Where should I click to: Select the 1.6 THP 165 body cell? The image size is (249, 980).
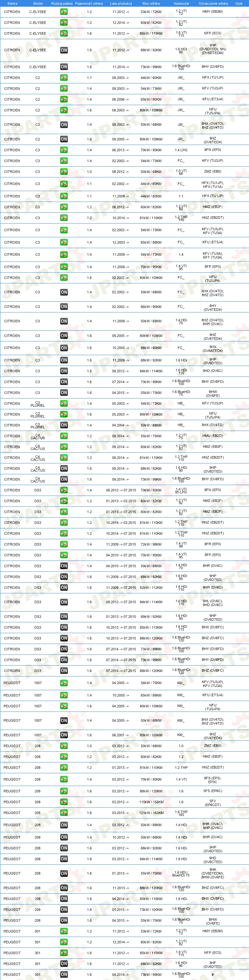[x=181, y=813]
